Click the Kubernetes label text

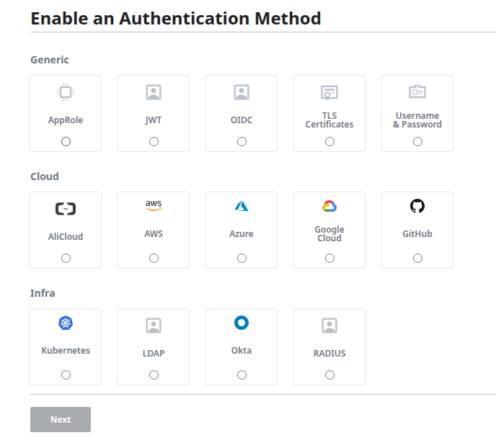click(x=66, y=350)
